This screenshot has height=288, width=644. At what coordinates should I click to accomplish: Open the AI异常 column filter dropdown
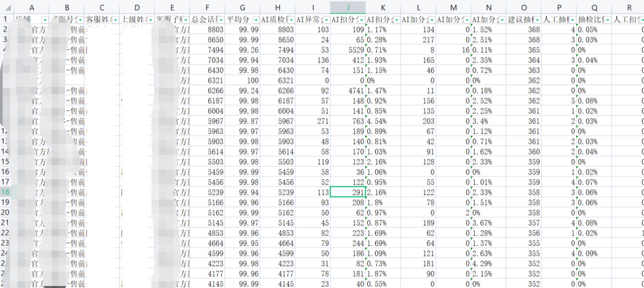(x=326, y=20)
